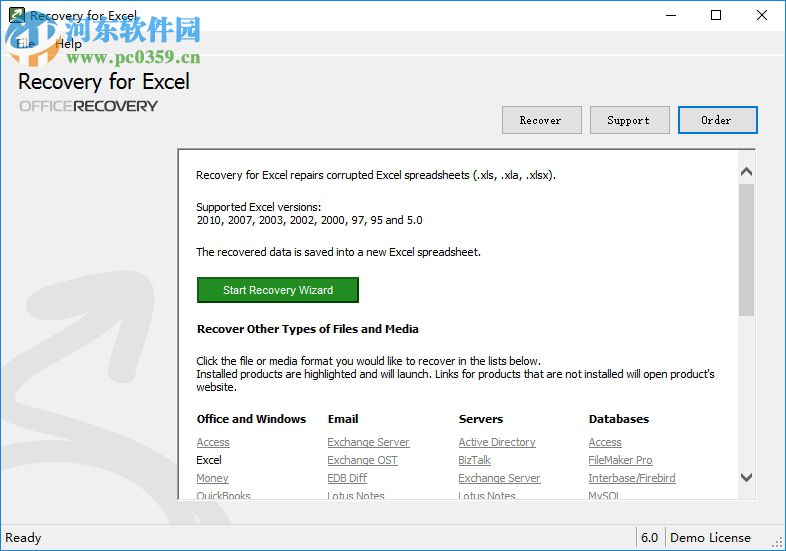Click the Office and Windows heading
786x551 pixels.
[251, 419]
